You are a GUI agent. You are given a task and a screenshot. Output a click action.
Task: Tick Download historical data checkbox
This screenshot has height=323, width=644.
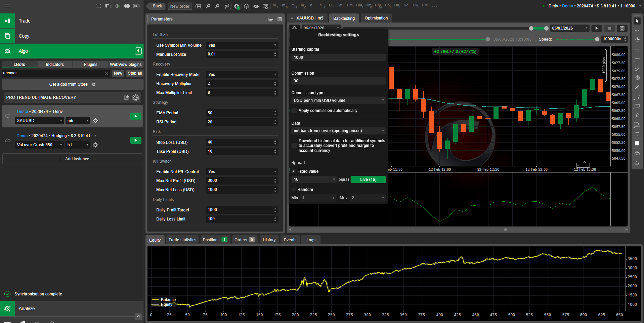(x=294, y=146)
